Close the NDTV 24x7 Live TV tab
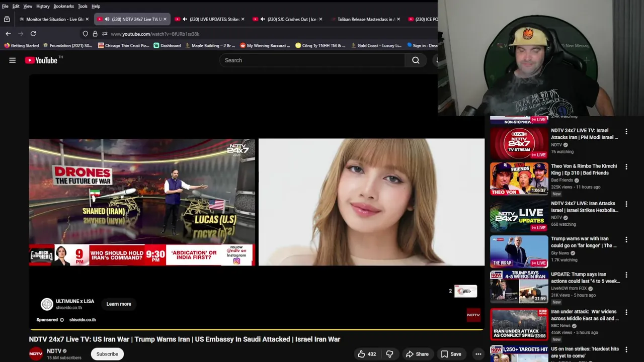 point(165,19)
